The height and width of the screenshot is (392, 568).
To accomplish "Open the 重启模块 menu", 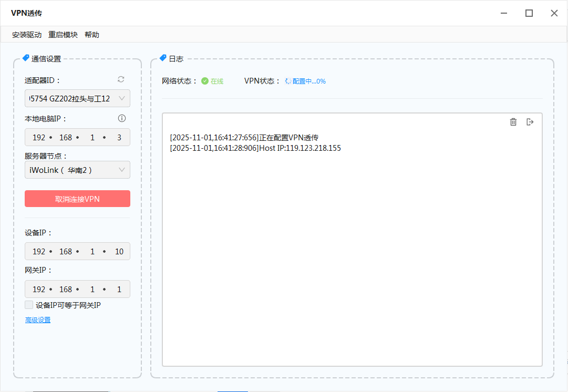I will tap(63, 35).
